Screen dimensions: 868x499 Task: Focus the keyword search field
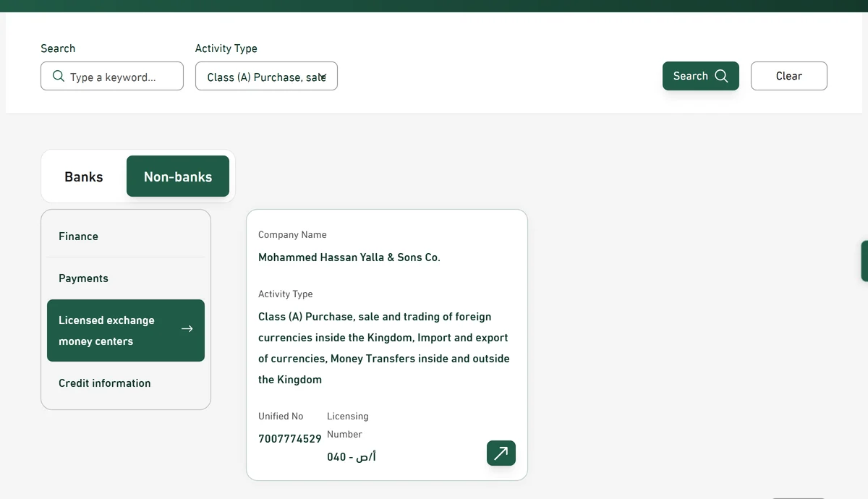point(112,76)
